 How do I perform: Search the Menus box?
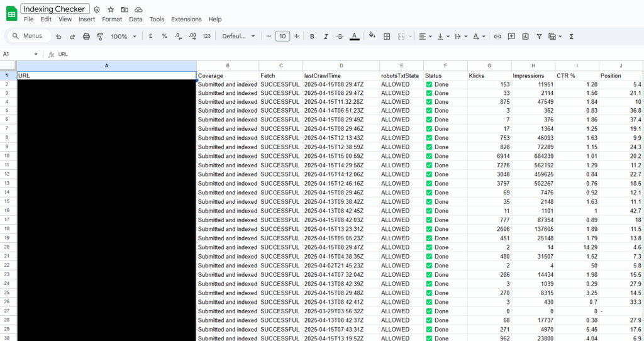[30, 36]
